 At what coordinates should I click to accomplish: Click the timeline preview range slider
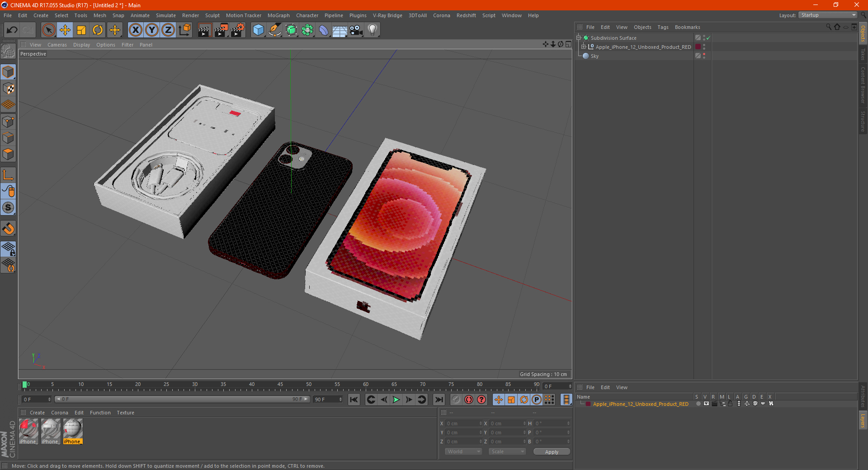(182, 399)
